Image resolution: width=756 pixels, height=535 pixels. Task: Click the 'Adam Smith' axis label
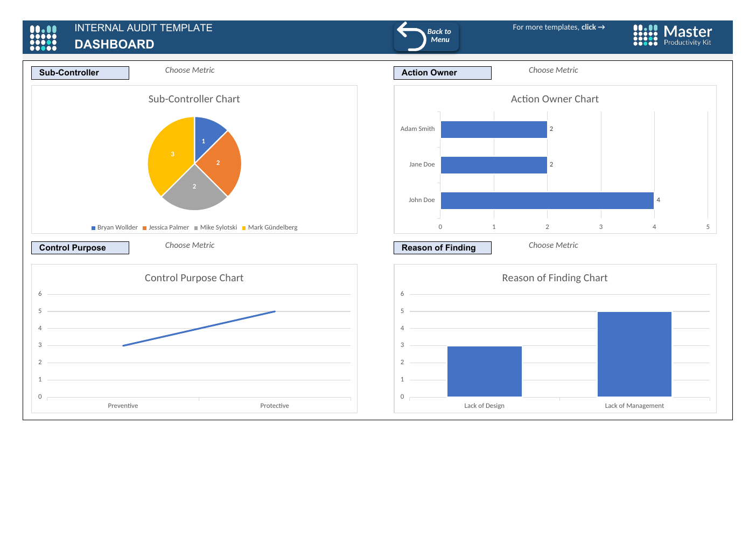(417, 129)
